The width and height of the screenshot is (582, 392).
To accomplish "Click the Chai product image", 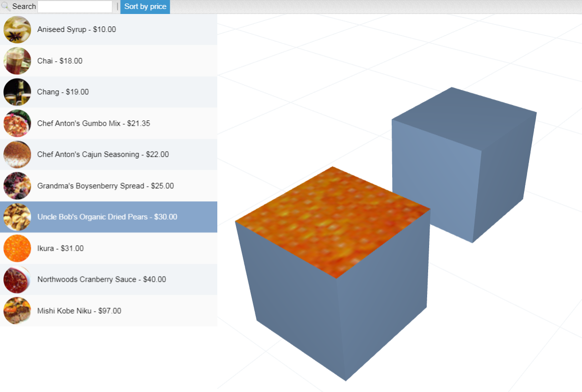I will point(16,60).
